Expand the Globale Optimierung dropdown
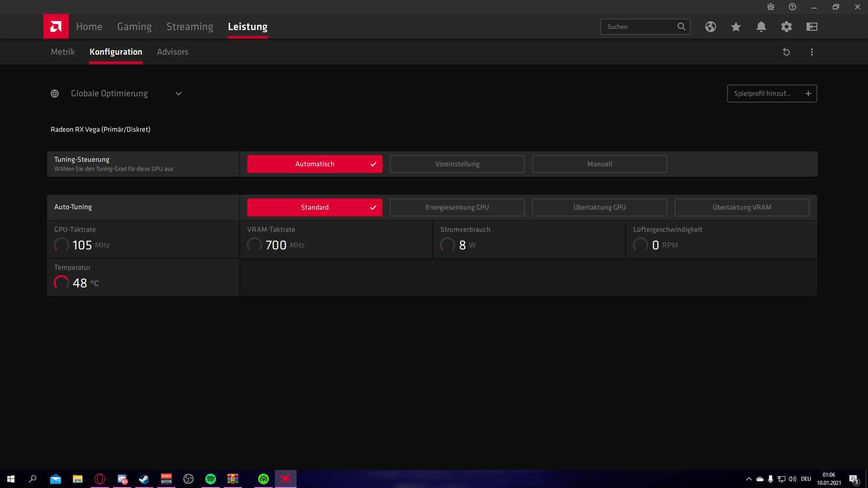 (179, 94)
